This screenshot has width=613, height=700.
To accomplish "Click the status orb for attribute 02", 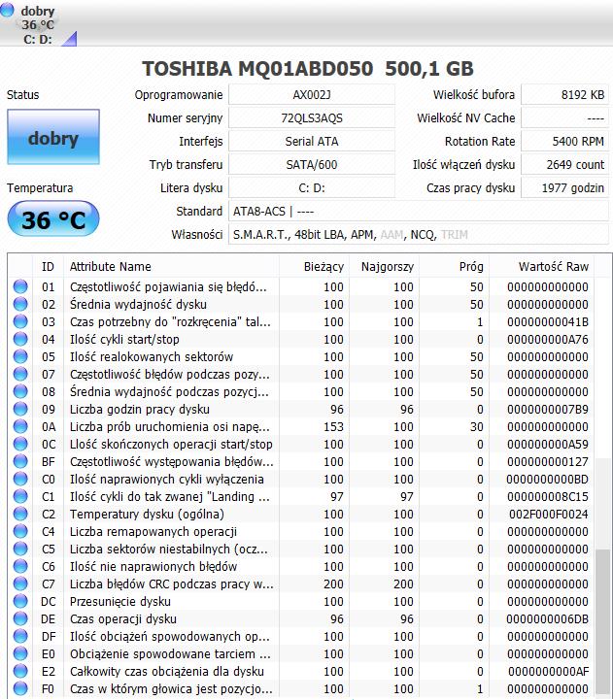I will click(20, 304).
